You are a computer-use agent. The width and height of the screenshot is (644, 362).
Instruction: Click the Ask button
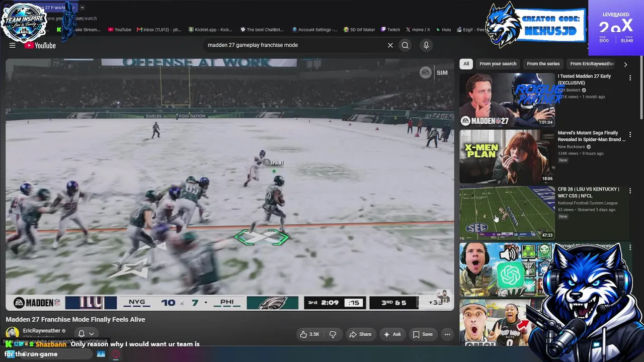coord(392,334)
